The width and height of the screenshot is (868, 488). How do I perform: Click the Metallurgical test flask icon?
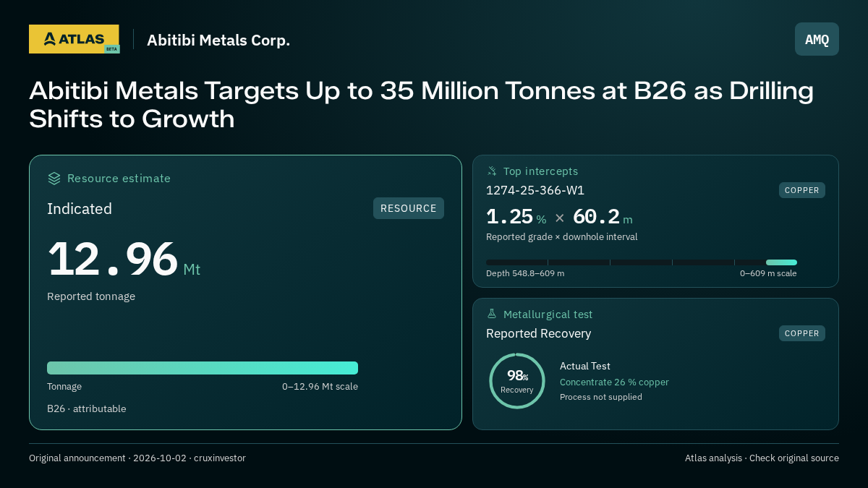tap(492, 314)
